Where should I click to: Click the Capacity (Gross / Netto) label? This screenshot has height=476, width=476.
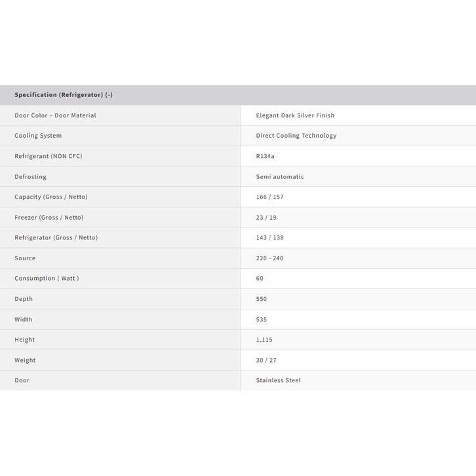(x=51, y=197)
